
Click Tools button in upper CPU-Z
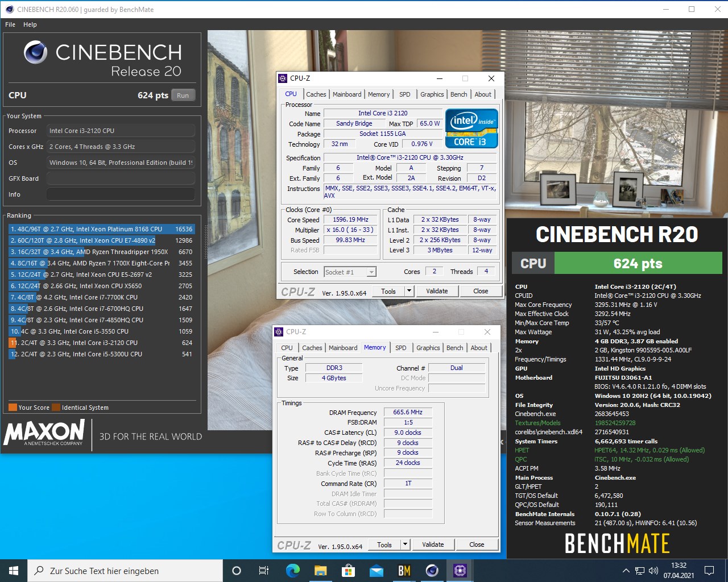point(388,291)
